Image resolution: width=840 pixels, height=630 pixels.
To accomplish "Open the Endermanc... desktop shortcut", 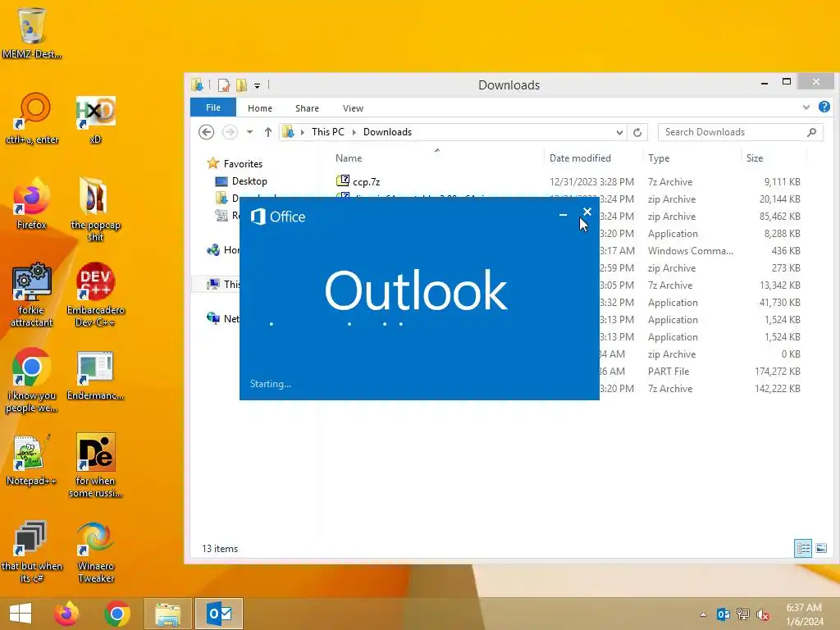I will (95, 375).
